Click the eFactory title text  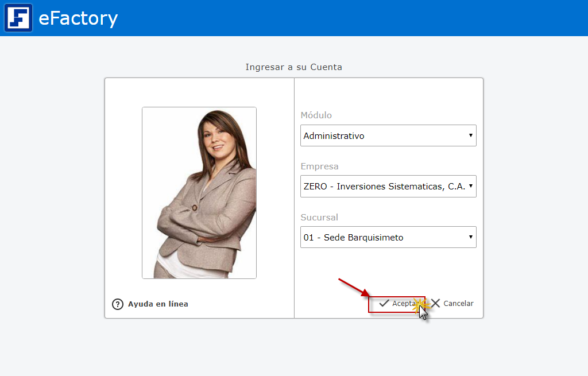(x=78, y=18)
